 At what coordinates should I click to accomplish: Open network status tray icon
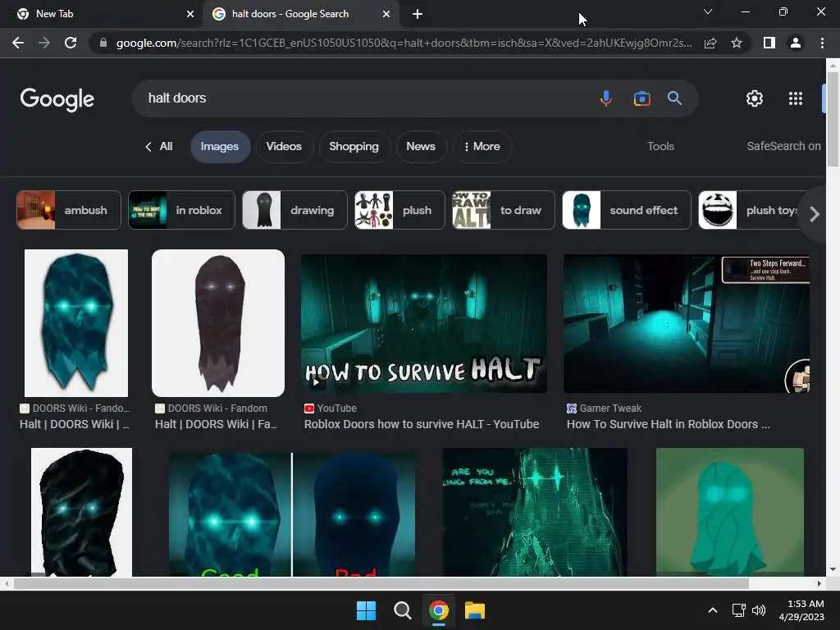pos(739,610)
